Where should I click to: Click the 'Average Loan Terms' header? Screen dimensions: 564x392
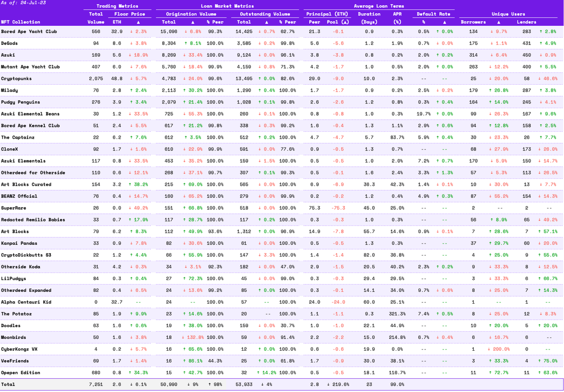pos(380,6)
